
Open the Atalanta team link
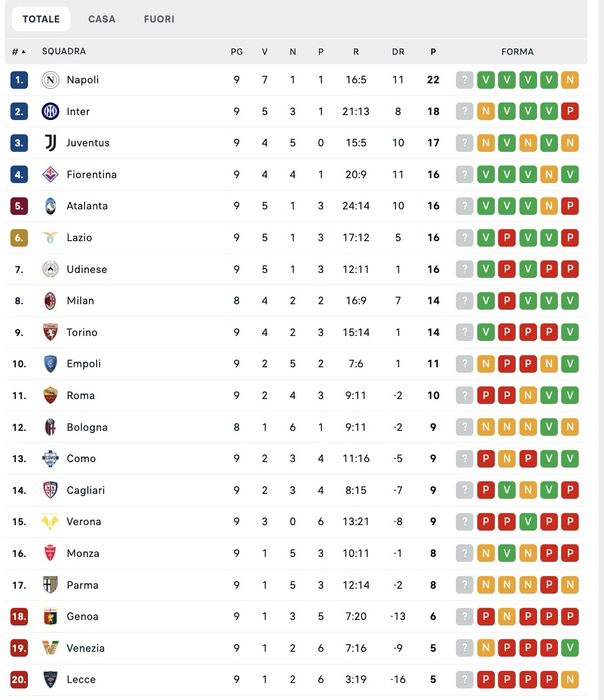pyautogui.click(x=87, y=206)
